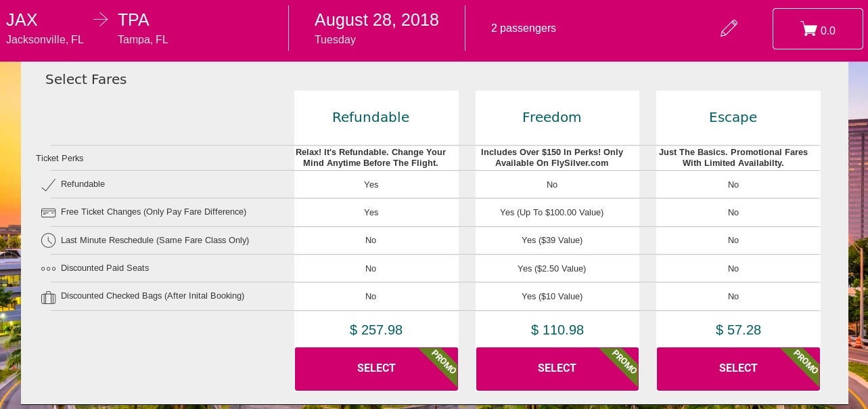This screenshot has height=409, width=868.
Task: Click the Refundable checkmark icon
Action: (x=48, y=185)
